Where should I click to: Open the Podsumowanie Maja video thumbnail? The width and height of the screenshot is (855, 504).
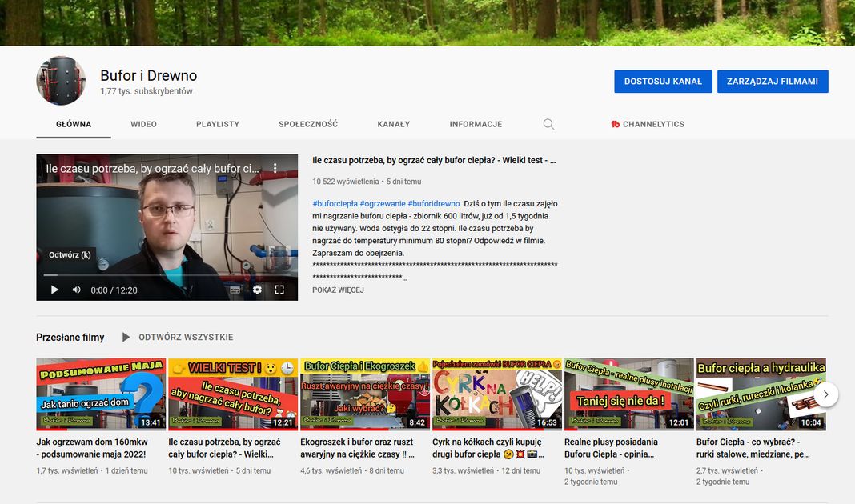101,394
